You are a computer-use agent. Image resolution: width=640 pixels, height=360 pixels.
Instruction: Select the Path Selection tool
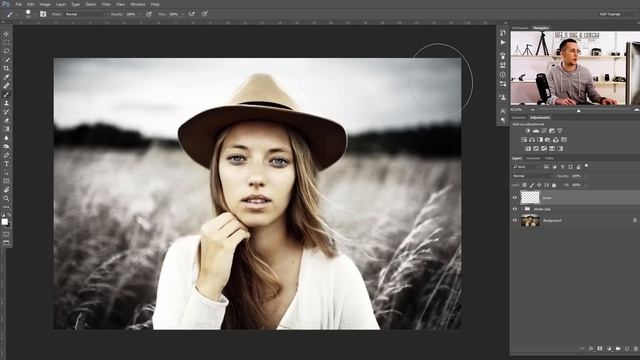tap(6, 172)
